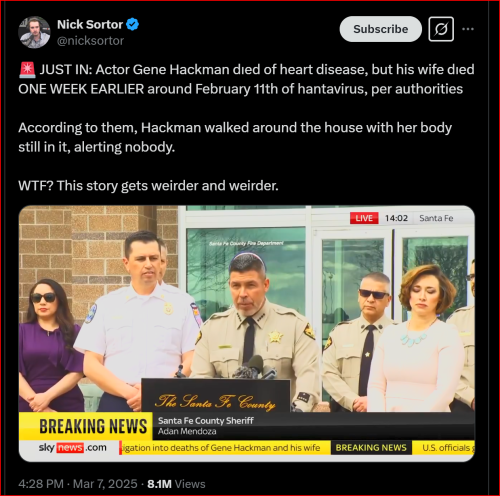
Task: Open Nick Sortor's profile avatar
Action: (34, 32)
